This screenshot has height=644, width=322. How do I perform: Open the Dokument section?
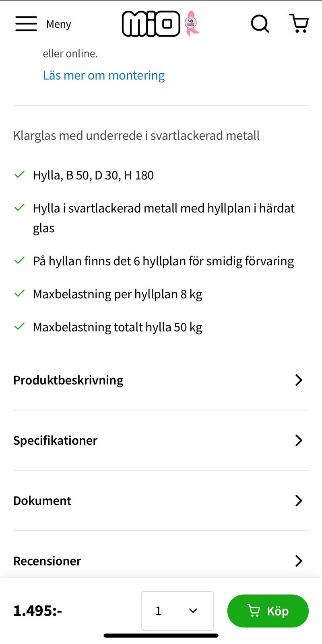point(42,501)
